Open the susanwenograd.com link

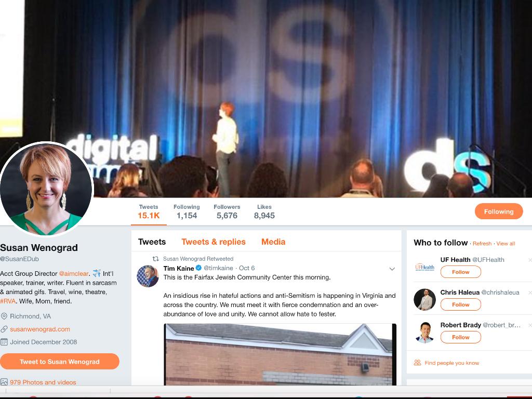(40, 329)
